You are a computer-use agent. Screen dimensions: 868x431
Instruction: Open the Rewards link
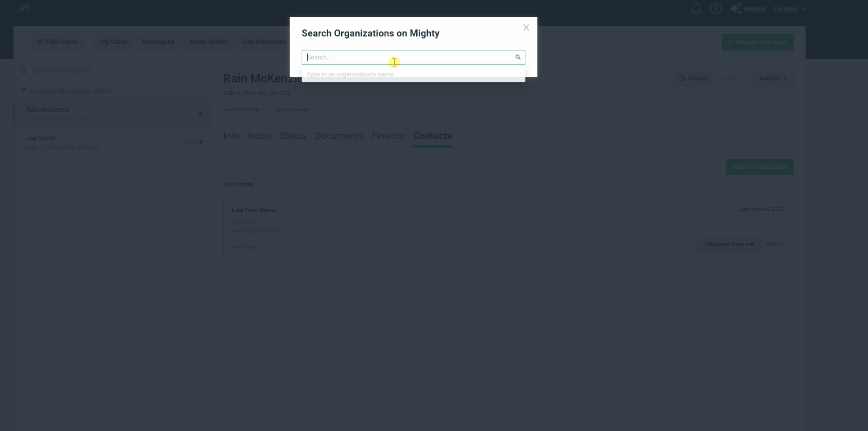(x=755, y=9)
